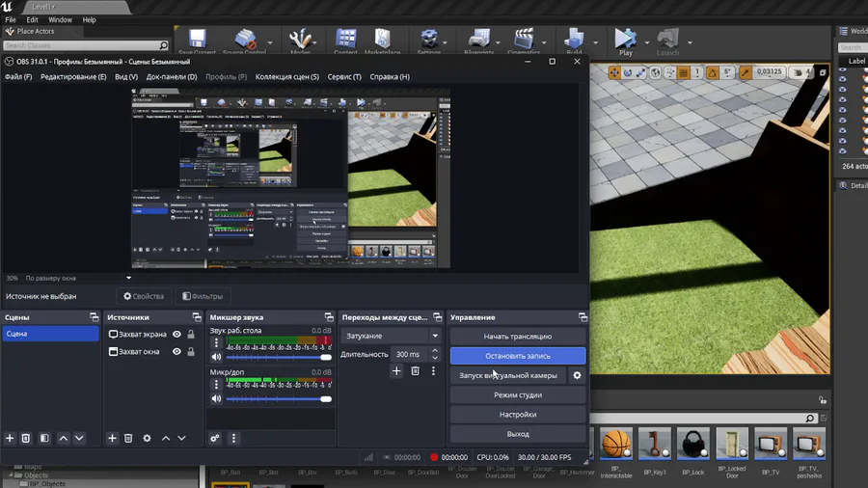Select translate gizmo in Unreal viewport
This screenshot has width=868, height=488.
point(614,72)
